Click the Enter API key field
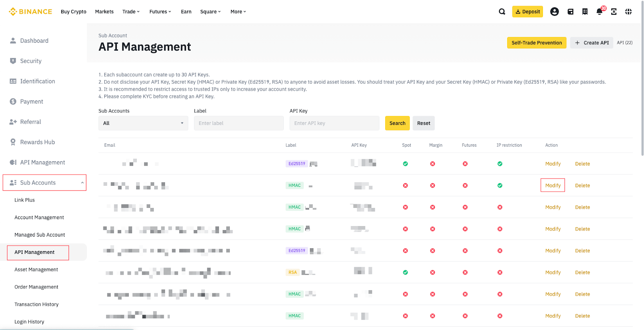The width and height of the screenshot is (644, 330). 334,123
